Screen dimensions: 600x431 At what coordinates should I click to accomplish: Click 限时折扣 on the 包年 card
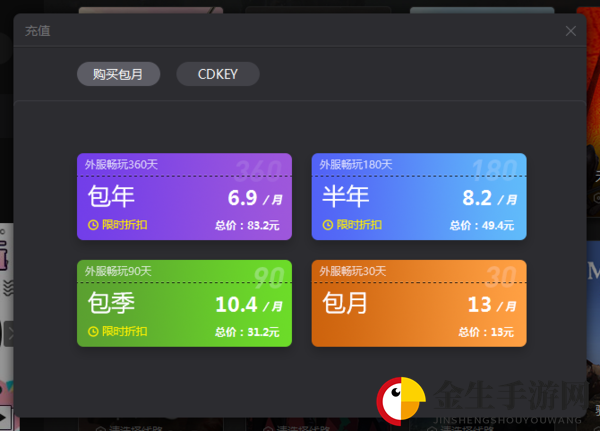(x=125, y=225)
